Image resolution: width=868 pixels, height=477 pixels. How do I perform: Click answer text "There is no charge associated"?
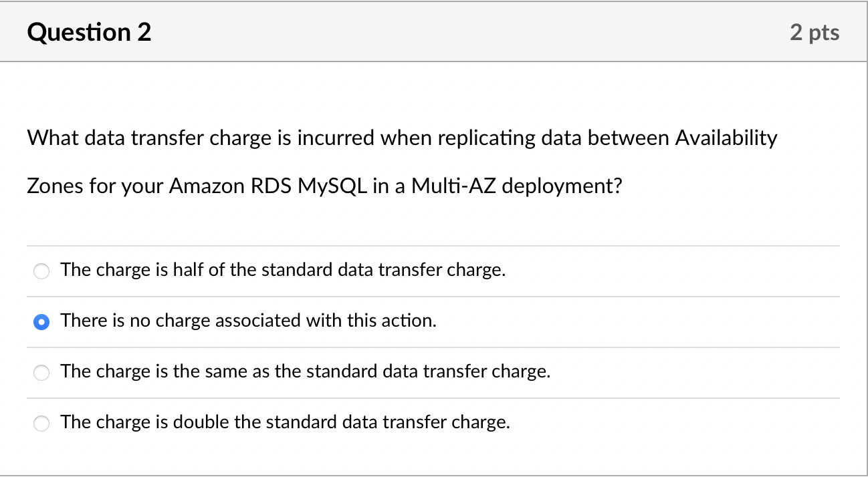[248, 321]
